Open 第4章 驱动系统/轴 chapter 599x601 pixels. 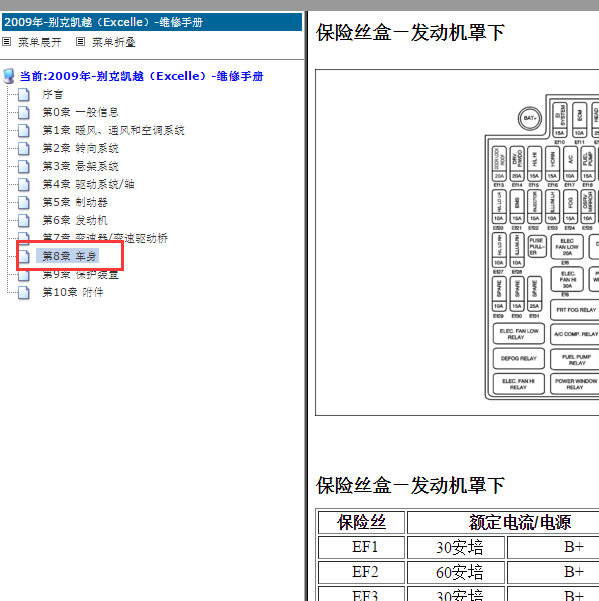(88, 184)
